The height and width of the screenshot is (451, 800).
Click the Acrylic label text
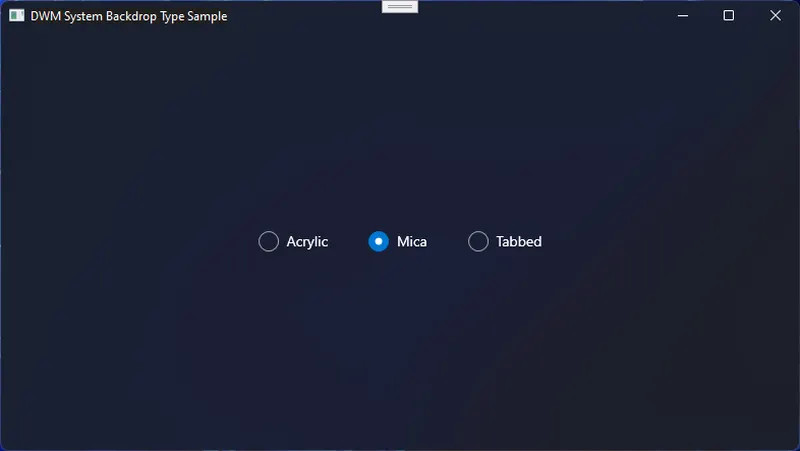point(307,242)
